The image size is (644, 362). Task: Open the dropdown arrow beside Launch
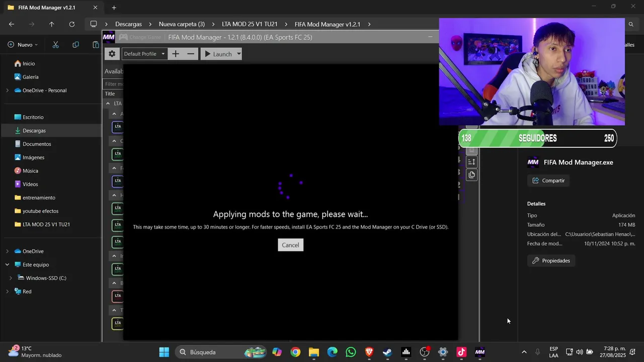(x=238, y=54)
